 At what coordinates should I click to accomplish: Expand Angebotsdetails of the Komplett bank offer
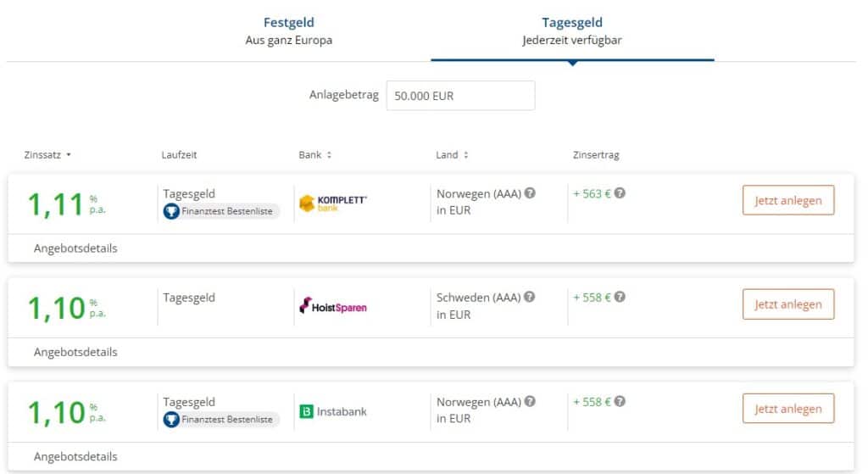click(x=75, y=248)
